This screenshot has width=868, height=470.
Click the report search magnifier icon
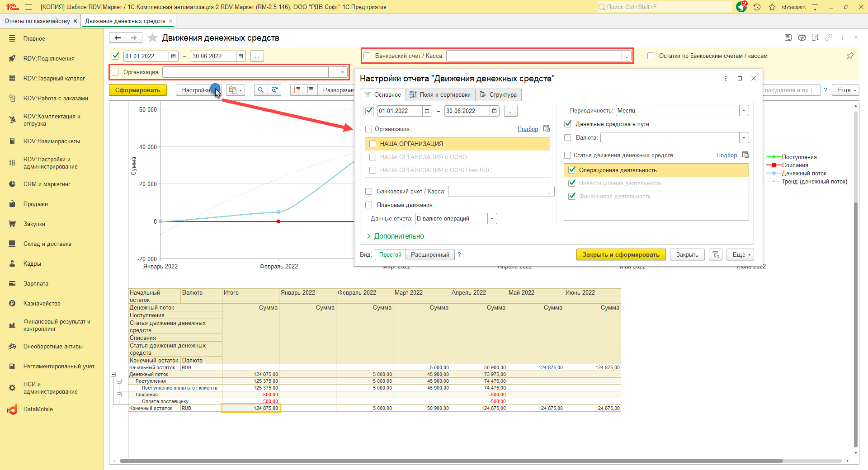point(261,90)
